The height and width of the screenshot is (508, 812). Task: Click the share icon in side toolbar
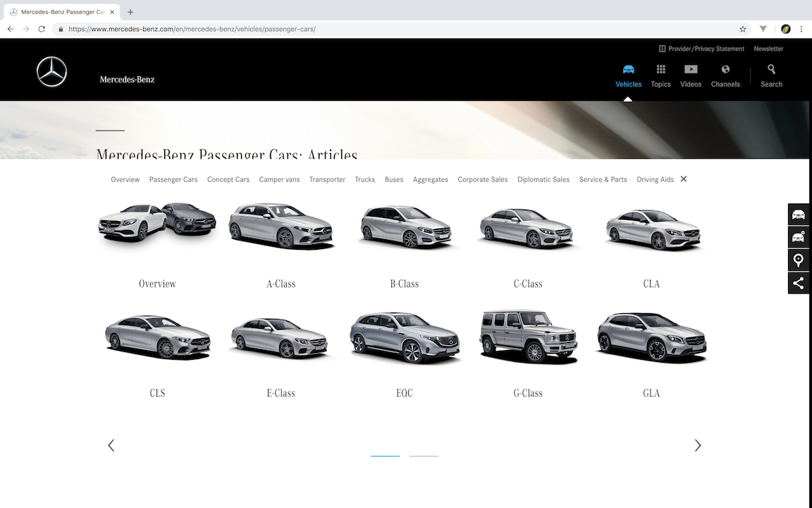799,283
